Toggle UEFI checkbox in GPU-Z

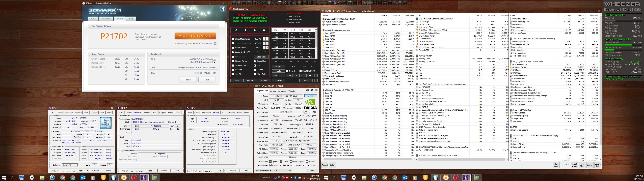point(310,112)
